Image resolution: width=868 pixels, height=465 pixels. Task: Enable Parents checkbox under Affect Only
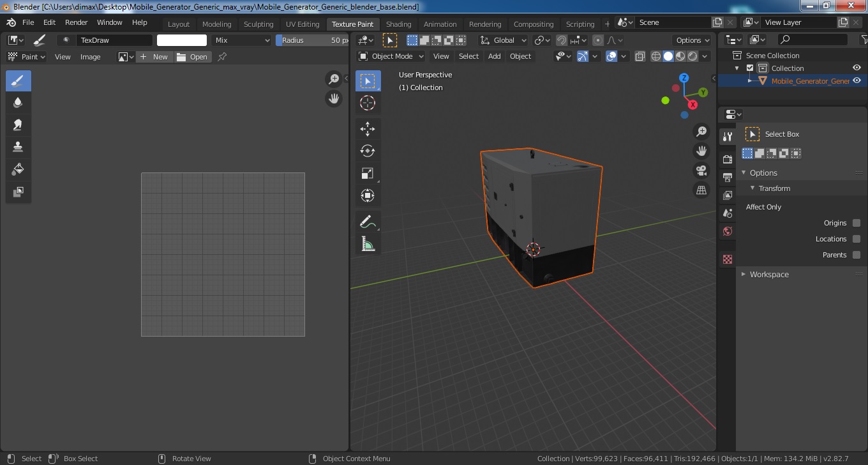click(x=857, y=255)
